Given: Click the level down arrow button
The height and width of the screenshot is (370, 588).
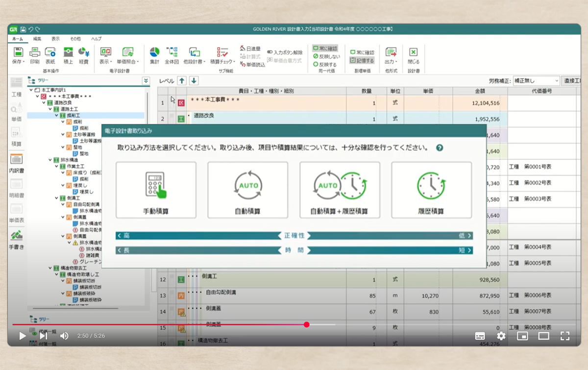Looking at the screenshot, I should click(x=194, y=80).
